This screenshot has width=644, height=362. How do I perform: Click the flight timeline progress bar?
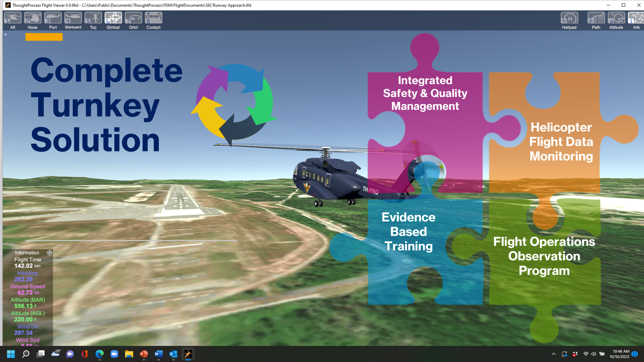[131, 241]
